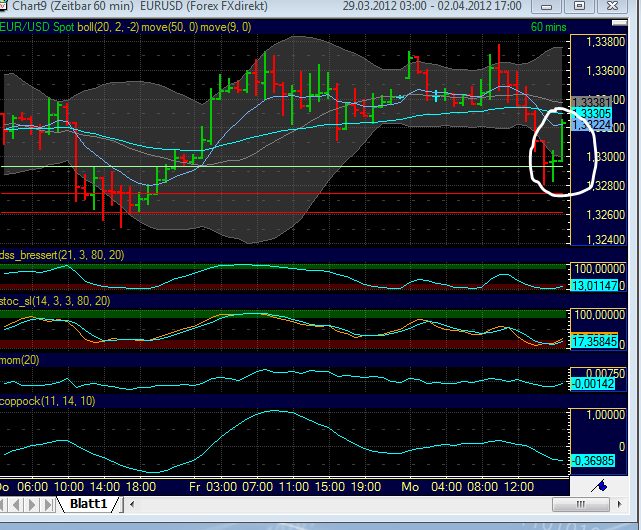The height and width of the screenshot is (530, 641).
Task: Click the 'EUR/USD Spot' chart label
Action: 37,27
